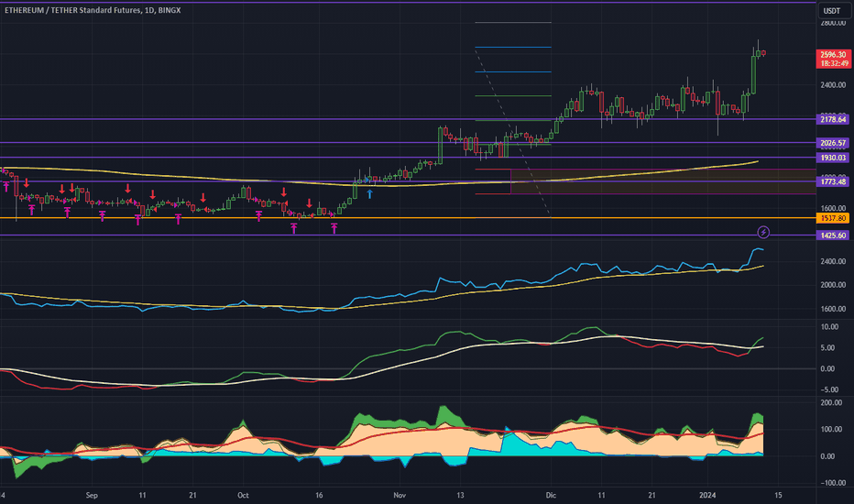The image size is (854, 504).
Task: Click the 15 date label on time axis
Action: pos(778,495)
